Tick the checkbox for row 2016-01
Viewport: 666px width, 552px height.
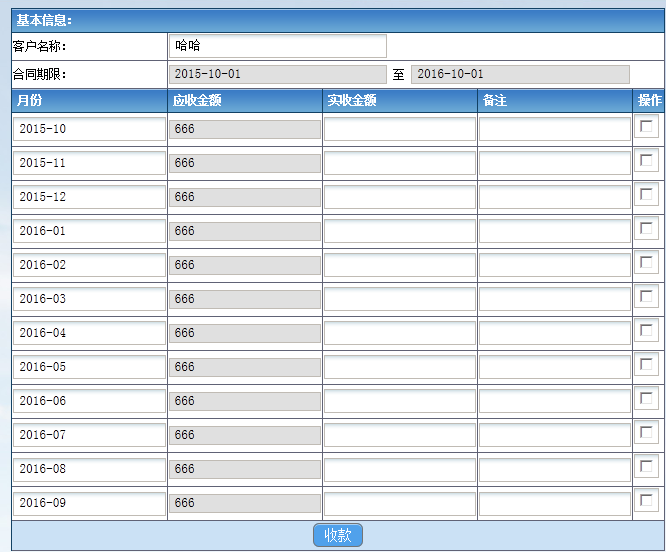click(646, 228)
